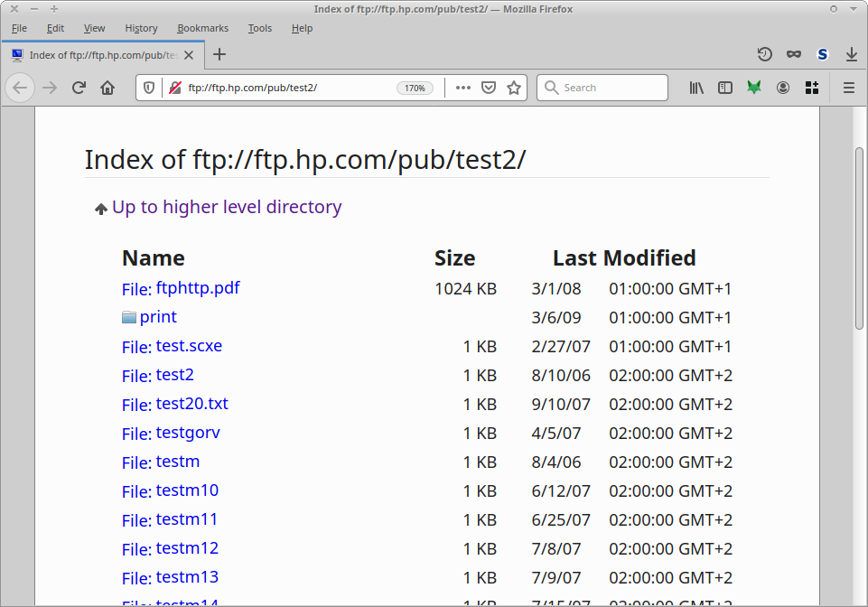Screen dimensions: 868x607
Task: Open the Downloads arrow icon
Action: coord(851,54)
